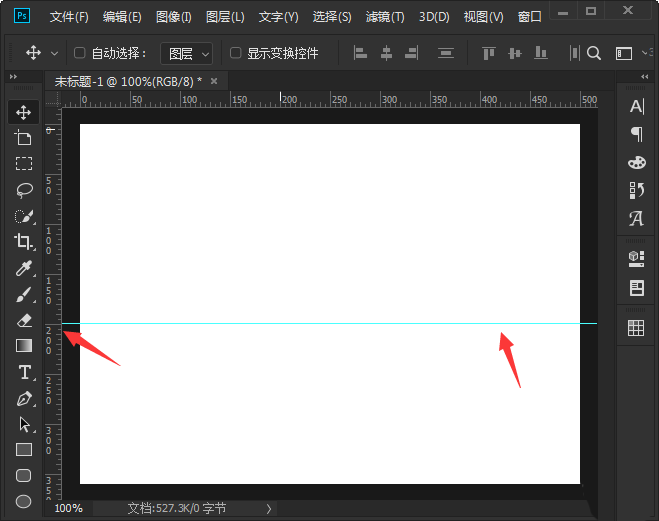Open status bar info arrow menu
This screenshot has width=659, height=521.
click(269, 509)
